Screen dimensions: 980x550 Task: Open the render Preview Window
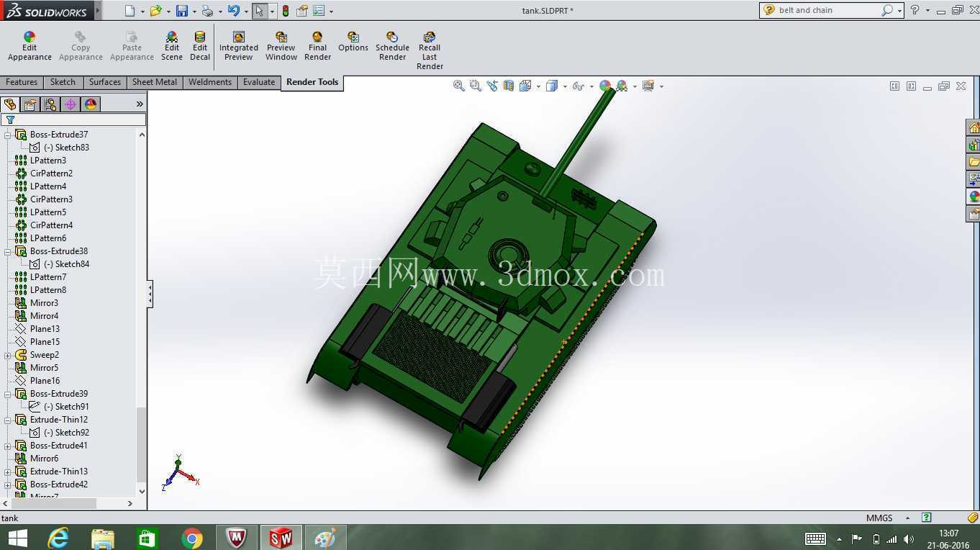(281, 46)
